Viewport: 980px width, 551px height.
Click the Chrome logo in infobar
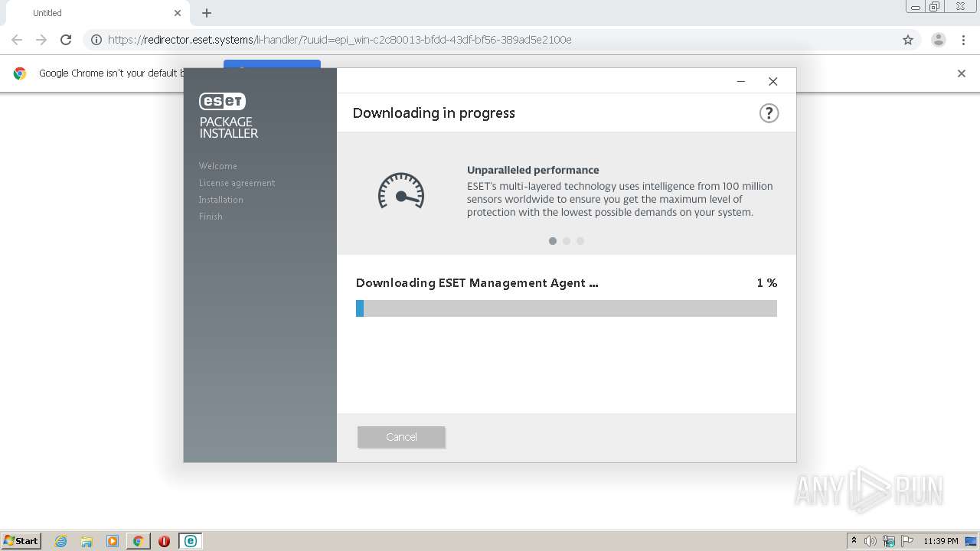(20, 73)
